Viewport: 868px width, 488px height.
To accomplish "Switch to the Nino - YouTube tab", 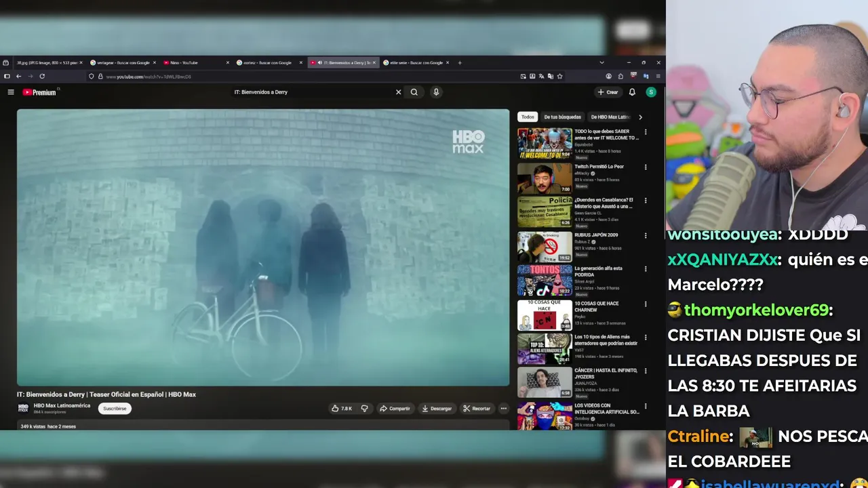I will pyautogui.click(x=195, y=62).
